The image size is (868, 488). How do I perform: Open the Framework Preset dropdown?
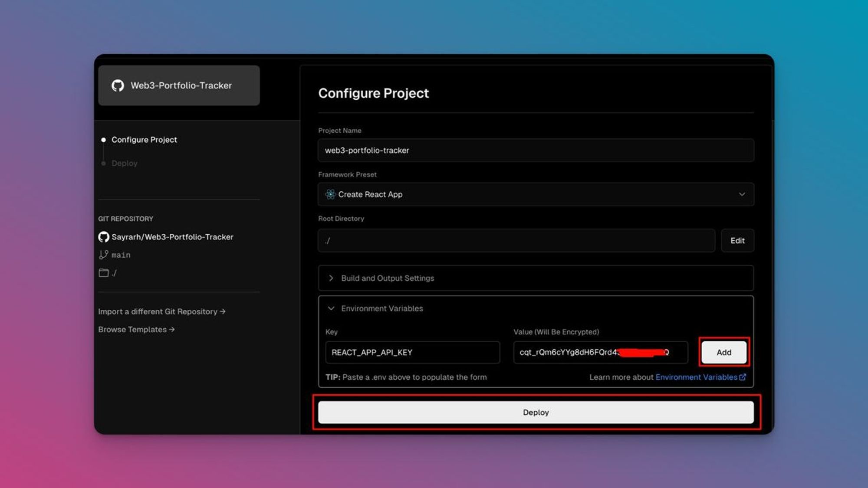(536, 194)
